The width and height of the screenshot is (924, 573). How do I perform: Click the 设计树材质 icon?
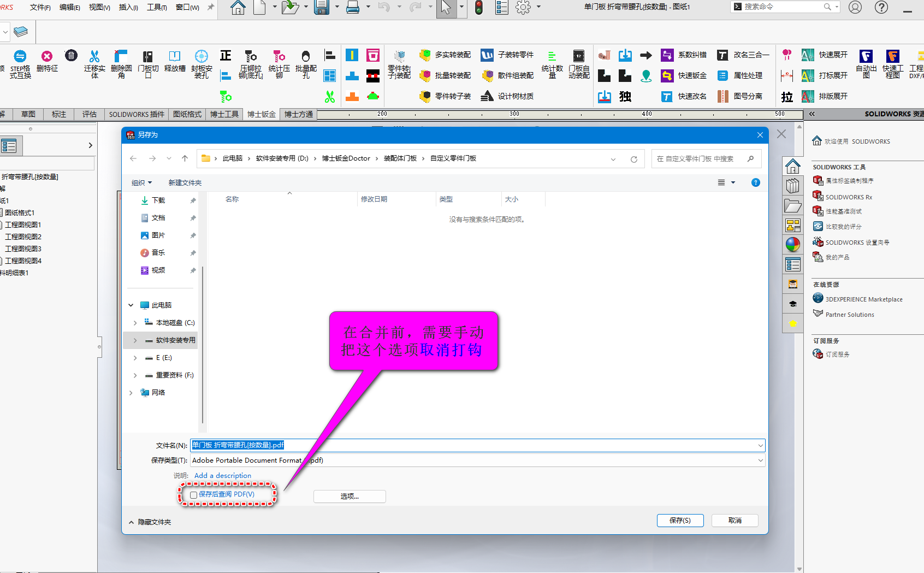coord(487,96)
